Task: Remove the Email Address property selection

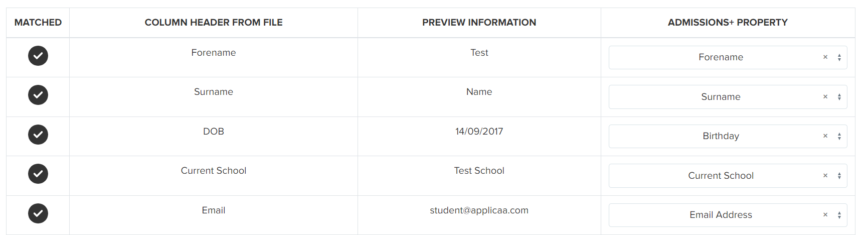Action: [825, 215]
